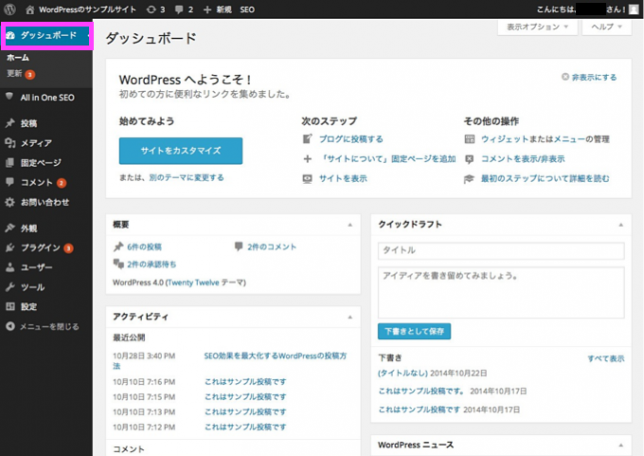644x456 pixels.
Task: Open SEO効果を最大化するWordPressの投稿方法 post link
Action: (275, 356)
